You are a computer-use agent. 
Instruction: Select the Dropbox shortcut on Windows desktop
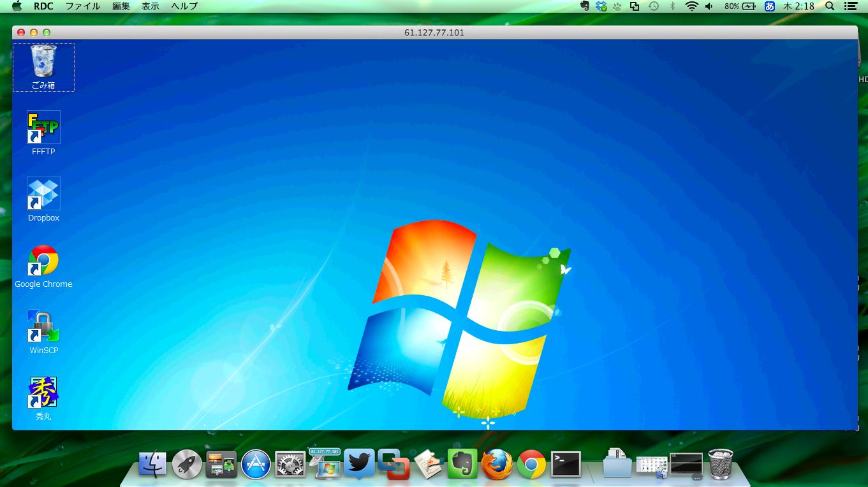click(x=43, y=200)
